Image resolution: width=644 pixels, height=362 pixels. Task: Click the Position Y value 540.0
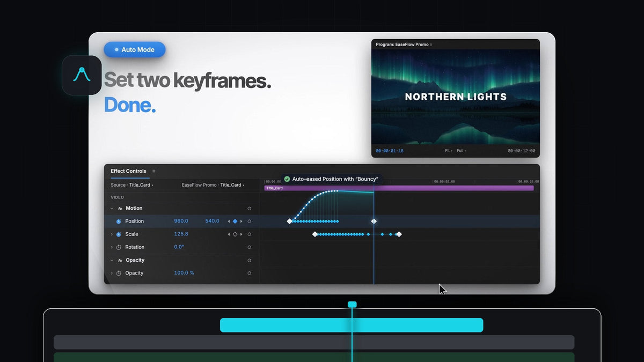(212, 221)
